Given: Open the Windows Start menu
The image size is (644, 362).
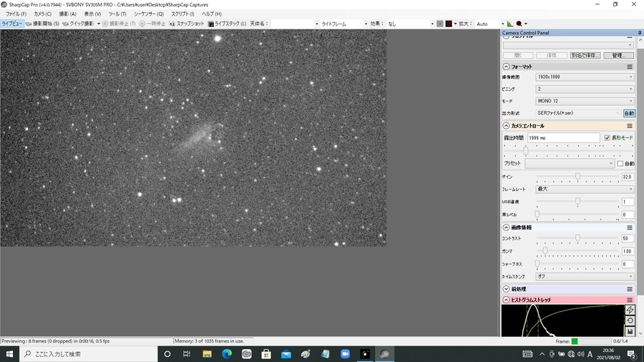Looking at the screenshot, I should coord(9,354).
